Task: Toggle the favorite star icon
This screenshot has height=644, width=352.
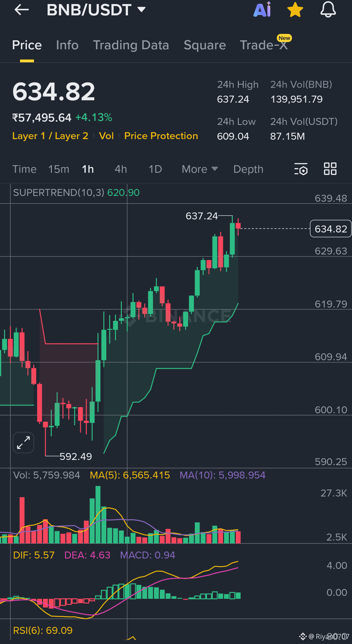Action: tap(295, 10)
